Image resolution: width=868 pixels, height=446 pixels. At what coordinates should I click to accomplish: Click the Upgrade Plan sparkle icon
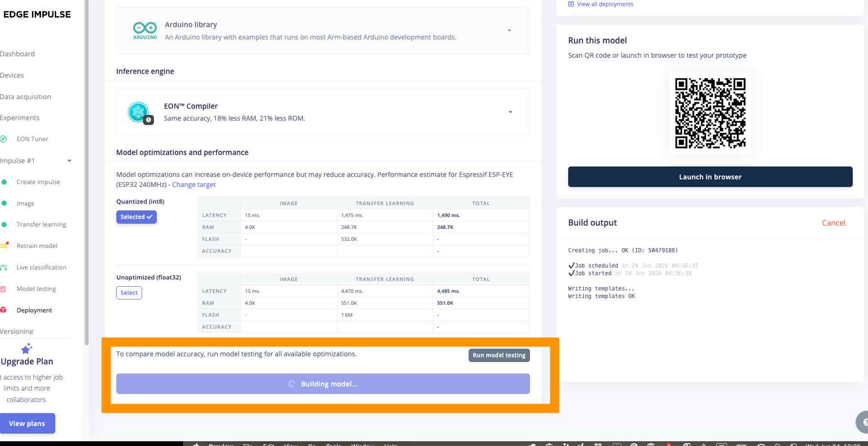27,348
